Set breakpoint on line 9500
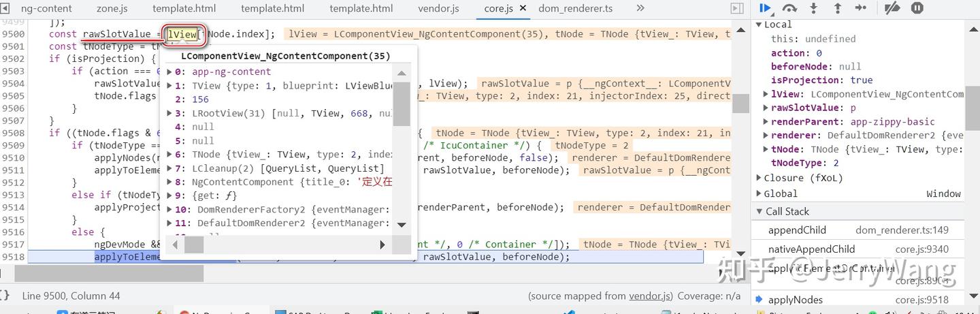The width and height of the screenshot is (980, 314). coord(14,34)
